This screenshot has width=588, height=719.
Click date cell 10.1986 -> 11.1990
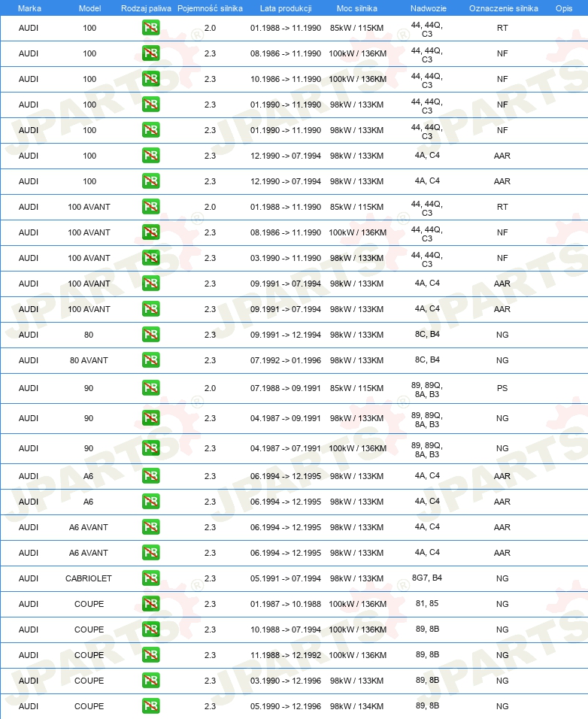point(286,79)
